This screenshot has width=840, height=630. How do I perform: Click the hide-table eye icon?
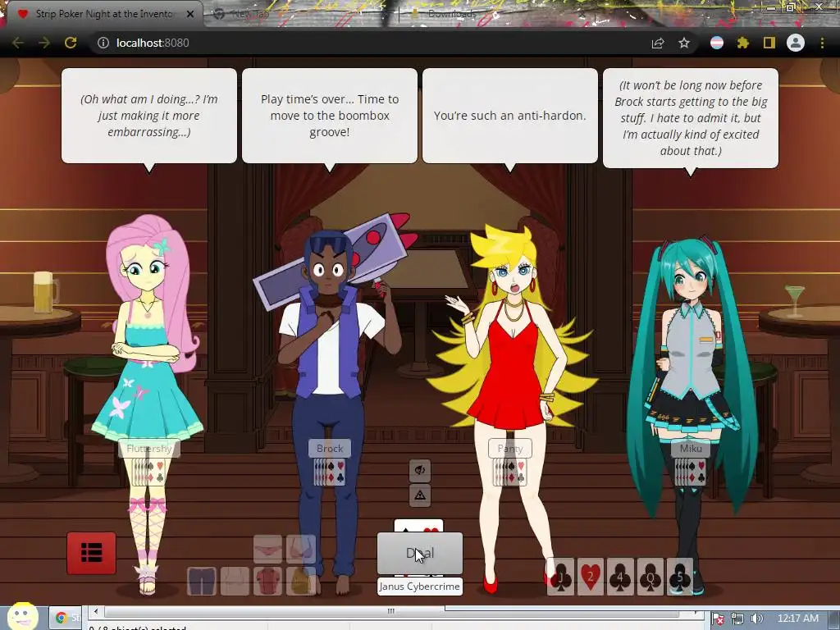[x=420, y=470]
